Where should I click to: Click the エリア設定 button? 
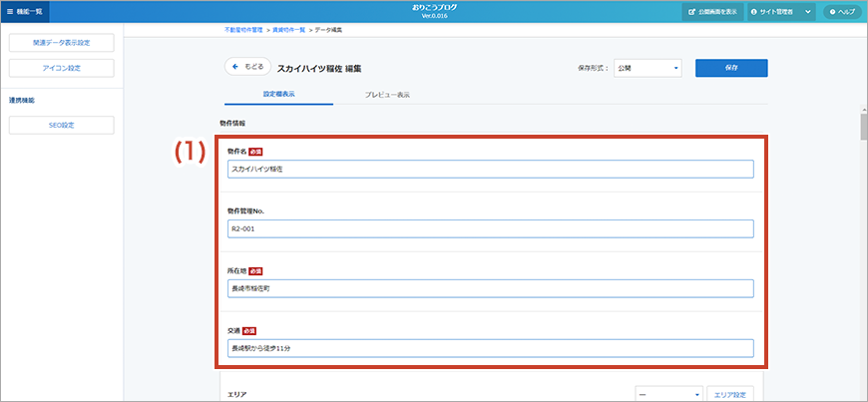[x=733, y=395]
